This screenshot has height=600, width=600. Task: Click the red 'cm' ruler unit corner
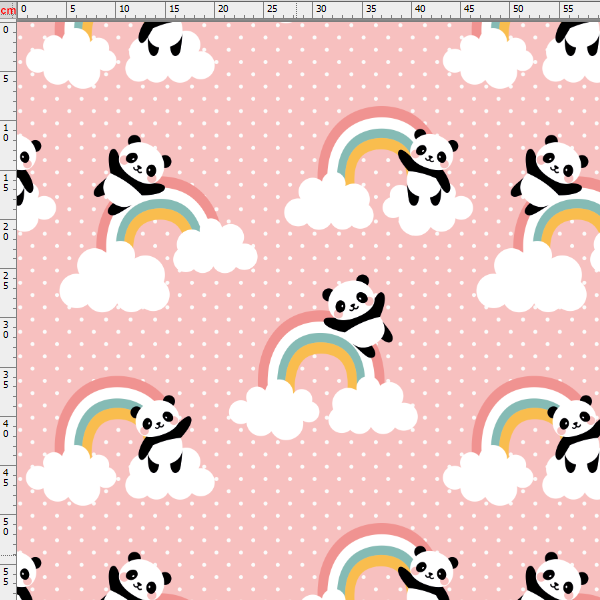click(8, 10)
